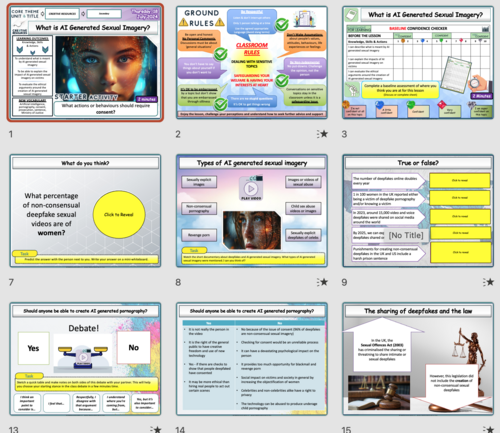
Task: Click the 'Yes' box on the debate slide
Action: (33, 348)
